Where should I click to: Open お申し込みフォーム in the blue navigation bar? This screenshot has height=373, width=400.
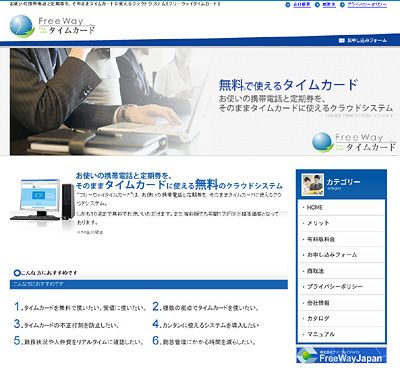coord(367,40)
